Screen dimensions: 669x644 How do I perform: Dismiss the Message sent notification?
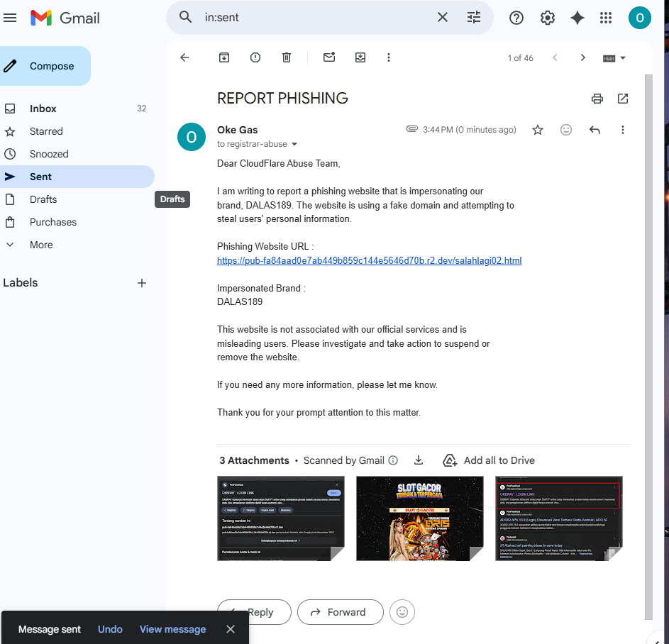click(x=231, y=629)
